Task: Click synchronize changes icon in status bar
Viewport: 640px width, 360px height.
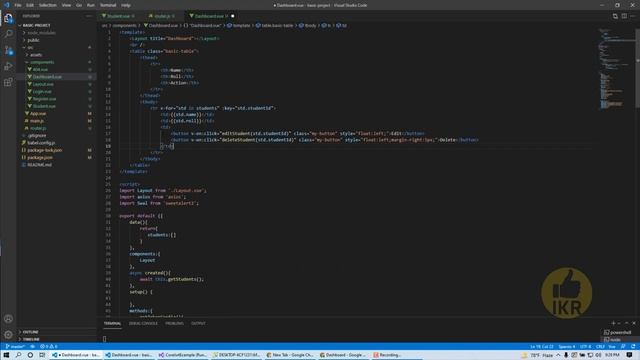Action: click(32, 347)
